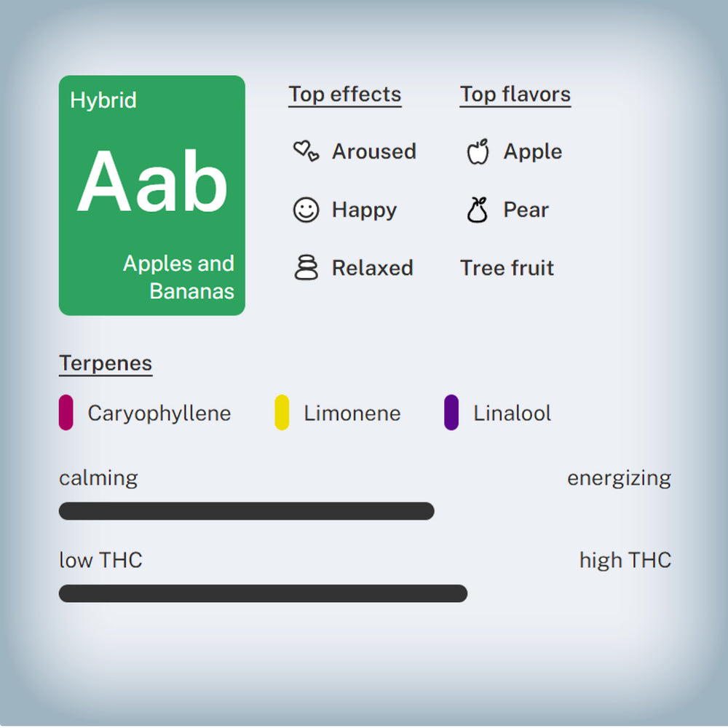Click the Apples and Bananas strain name
This screenshot has height=728, width=728.
[179, 277]
